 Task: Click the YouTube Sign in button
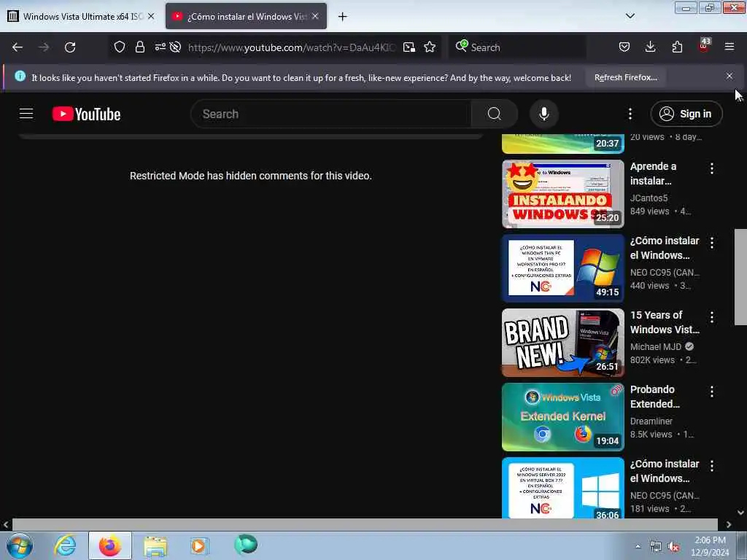(x=686, y=114)
